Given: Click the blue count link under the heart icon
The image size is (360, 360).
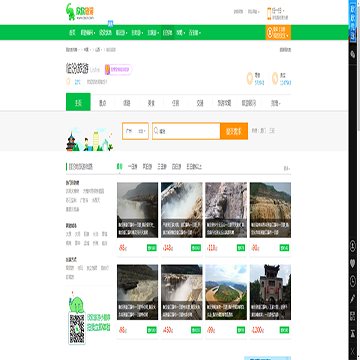Looking at the screenshot, I should [259, 82].
